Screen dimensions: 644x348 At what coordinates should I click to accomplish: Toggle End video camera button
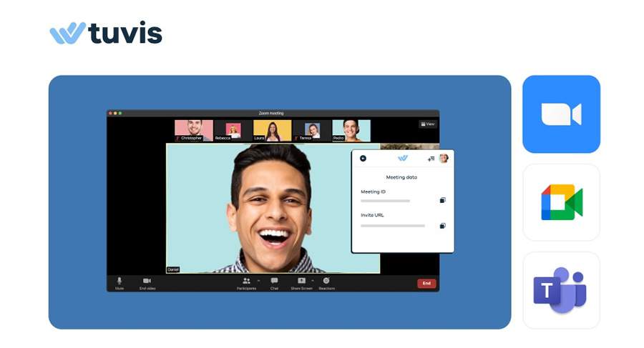pyautogui.click(x=147, y=283)
